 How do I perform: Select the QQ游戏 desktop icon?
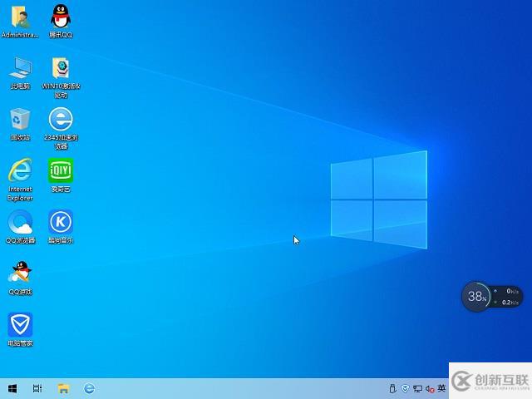point(20,278)
